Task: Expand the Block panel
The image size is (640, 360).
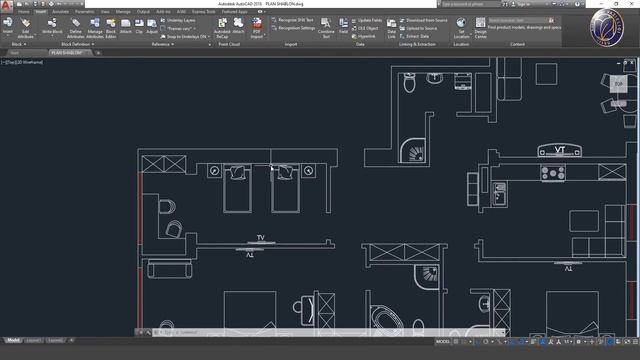Action: click(18, 44)
